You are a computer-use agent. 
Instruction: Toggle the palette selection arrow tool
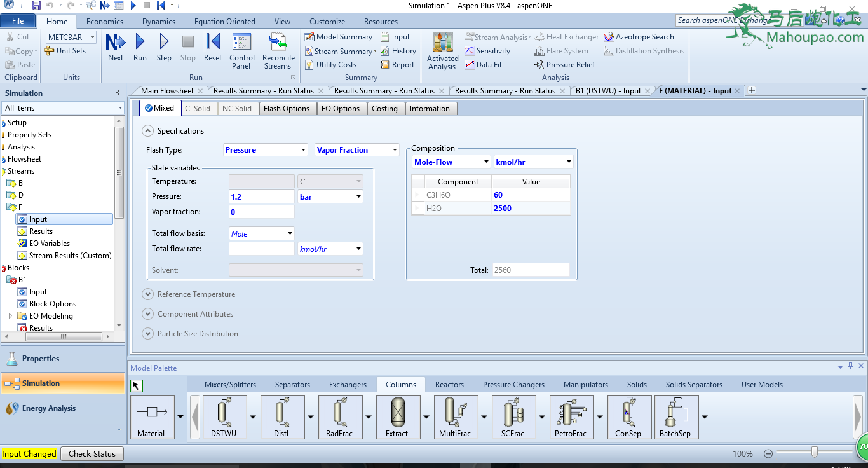click(137, 385)
